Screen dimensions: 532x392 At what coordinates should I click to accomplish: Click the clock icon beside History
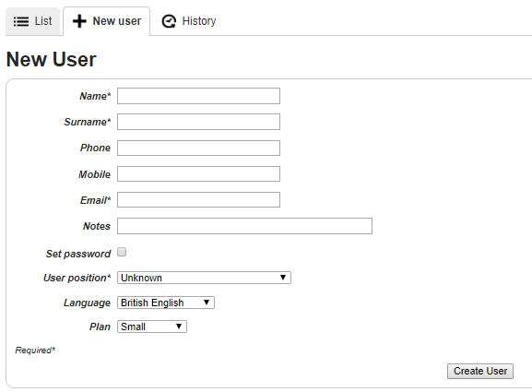point(169,21)
